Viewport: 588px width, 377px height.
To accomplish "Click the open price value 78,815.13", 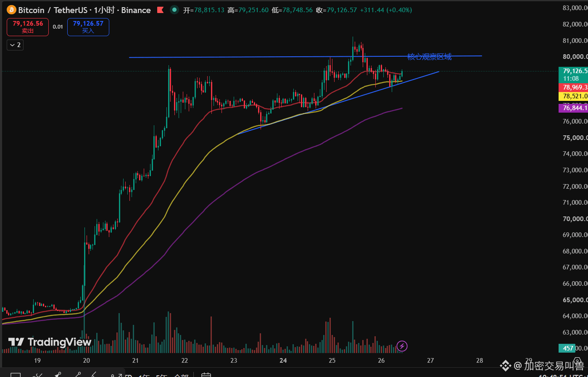I will click(209, 10).
